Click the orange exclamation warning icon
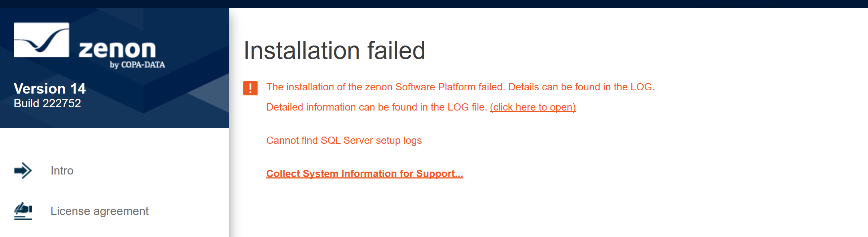This screenshot has height=237, width=868. pyautogui.click(x=250, y=88)
